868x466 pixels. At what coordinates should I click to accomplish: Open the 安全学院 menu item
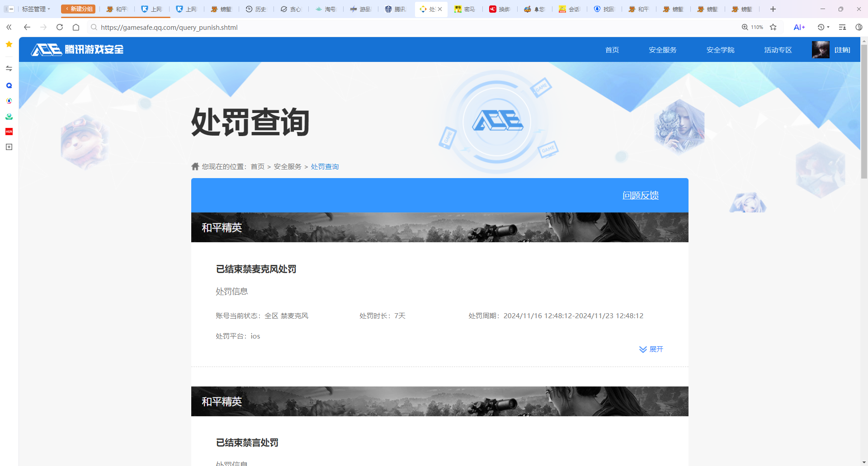(720, 50)
